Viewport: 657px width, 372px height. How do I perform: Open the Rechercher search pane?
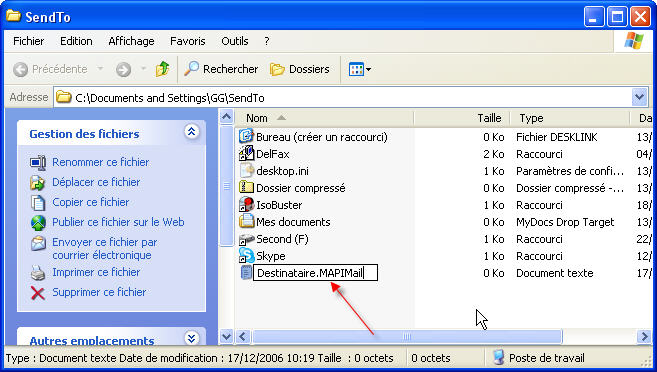221,69
